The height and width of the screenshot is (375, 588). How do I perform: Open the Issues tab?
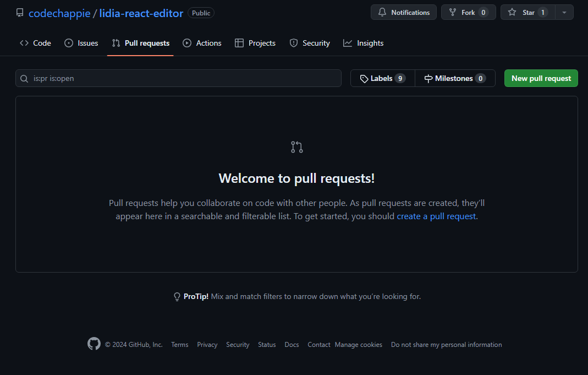coord(81,43)
